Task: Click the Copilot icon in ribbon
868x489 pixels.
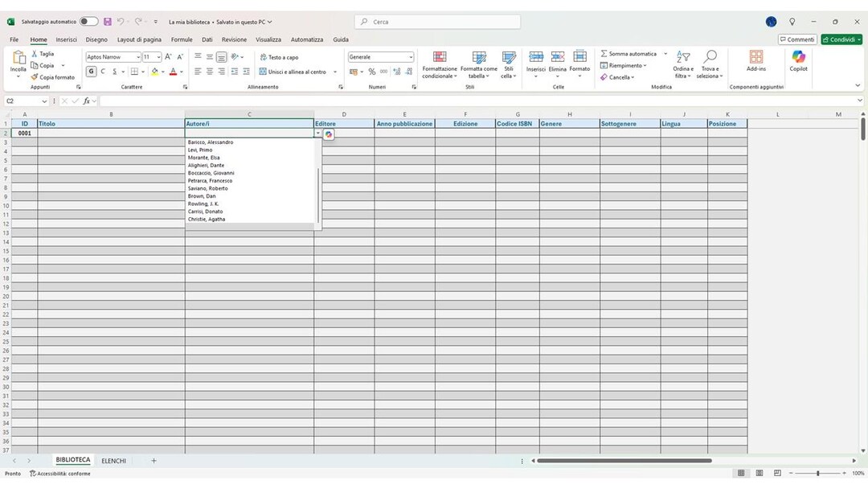Action: coord(798,57)
